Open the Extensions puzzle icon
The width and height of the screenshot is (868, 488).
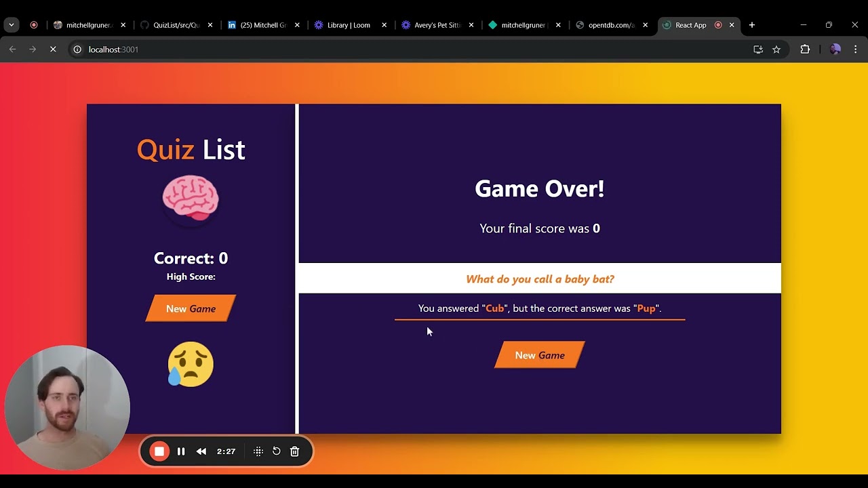(805, 49)
